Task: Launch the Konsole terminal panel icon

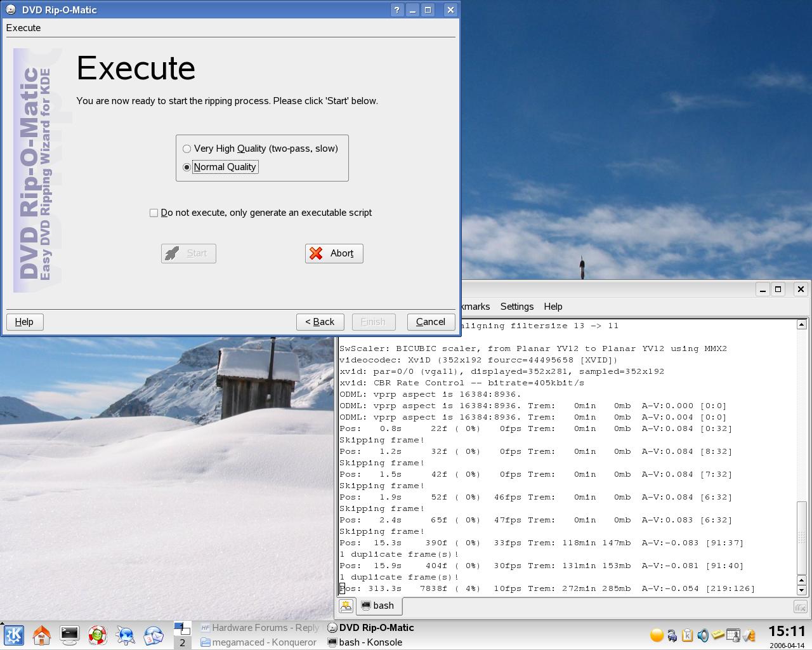Action: 70,635
